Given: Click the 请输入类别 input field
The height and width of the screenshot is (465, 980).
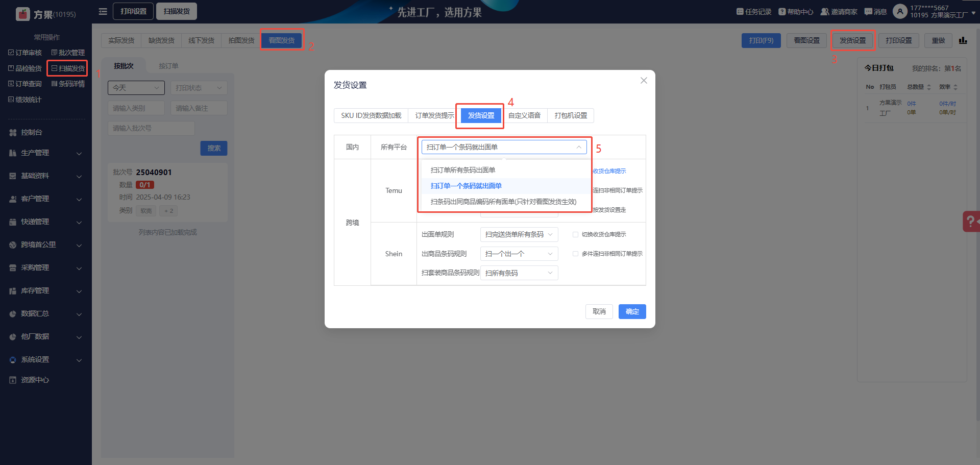Looking at the screenshot, I should point(136,108).
